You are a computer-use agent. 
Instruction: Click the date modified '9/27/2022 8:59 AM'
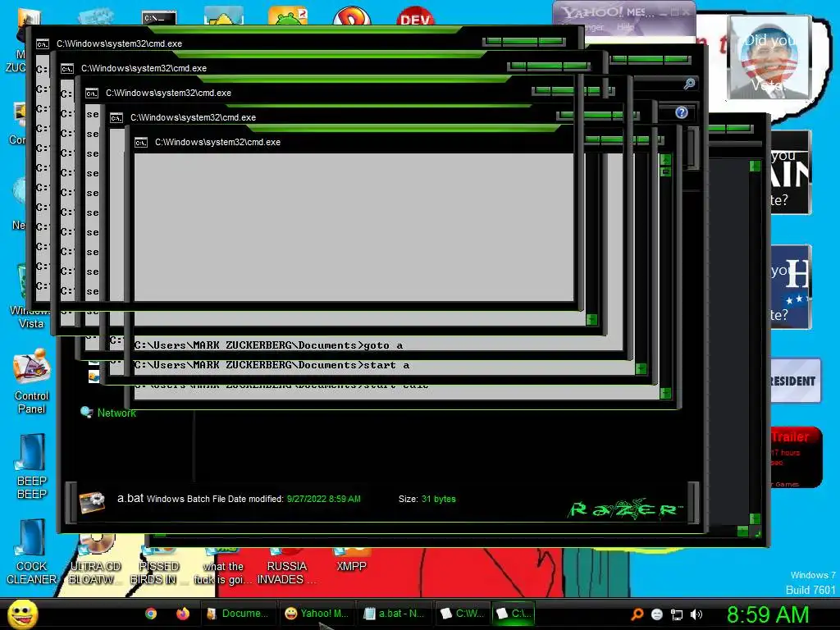[323, 499]
